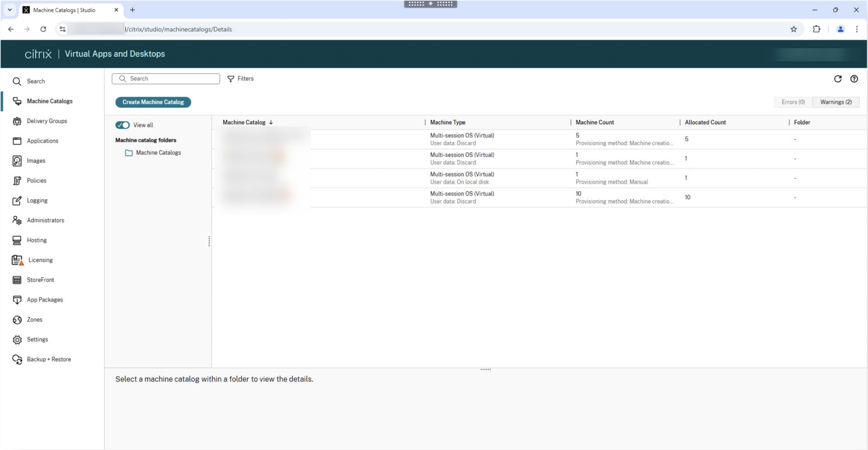This screenshot has width=868, height=450.
Task: Open the Filters dropdown
Action: click(240, 78)
